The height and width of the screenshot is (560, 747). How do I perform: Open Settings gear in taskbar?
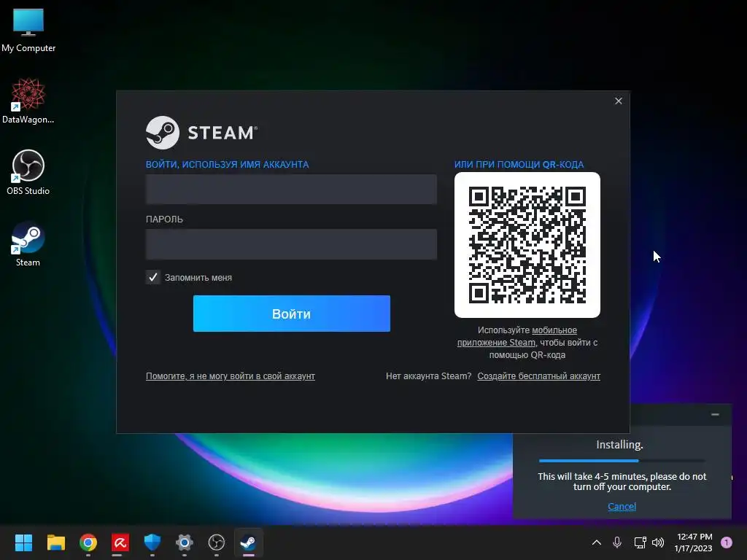pos(185,542)
